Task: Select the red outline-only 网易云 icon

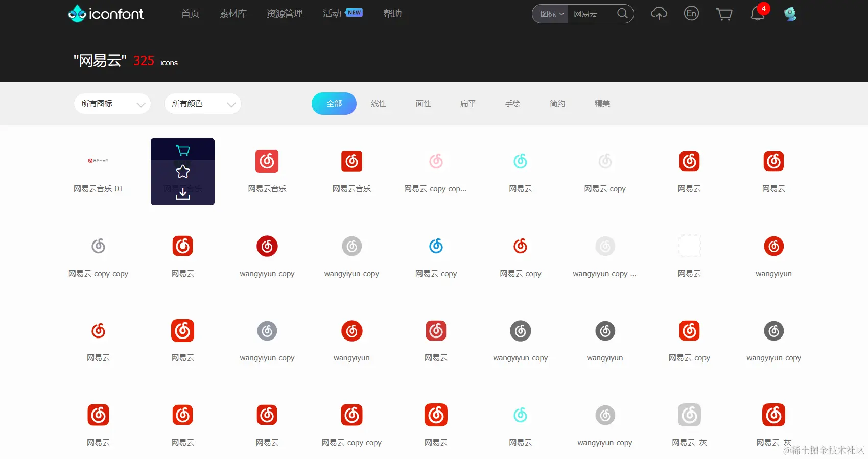Action: pos(98,331)
